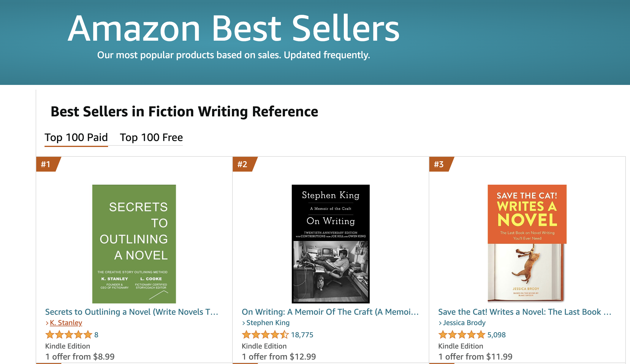Open star rating for On Writing
The width and height of the screenshot is (630, 364).
[265, 335]
